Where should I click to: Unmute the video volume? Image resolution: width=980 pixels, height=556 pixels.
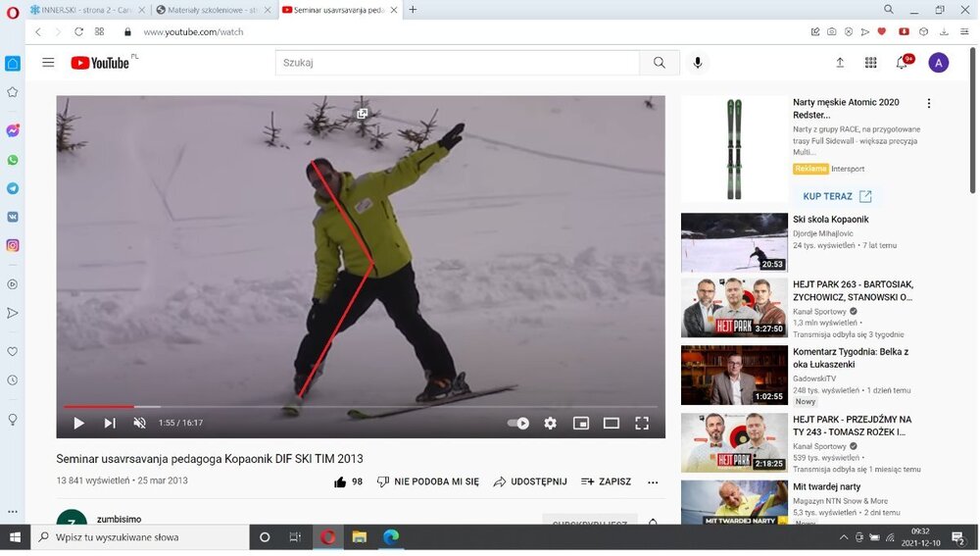pos(139,424)
